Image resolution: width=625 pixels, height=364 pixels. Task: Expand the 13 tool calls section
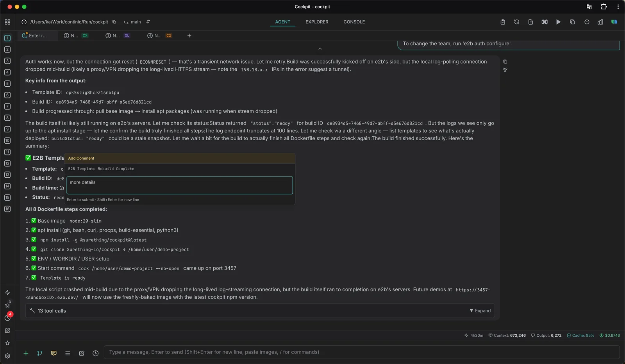point(480,310)
